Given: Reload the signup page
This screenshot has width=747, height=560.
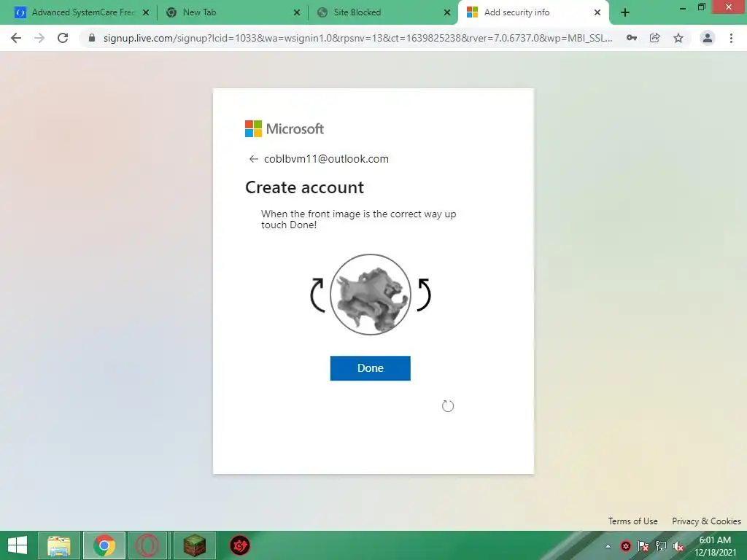Looking at the screenshot, I should [63, 38].
